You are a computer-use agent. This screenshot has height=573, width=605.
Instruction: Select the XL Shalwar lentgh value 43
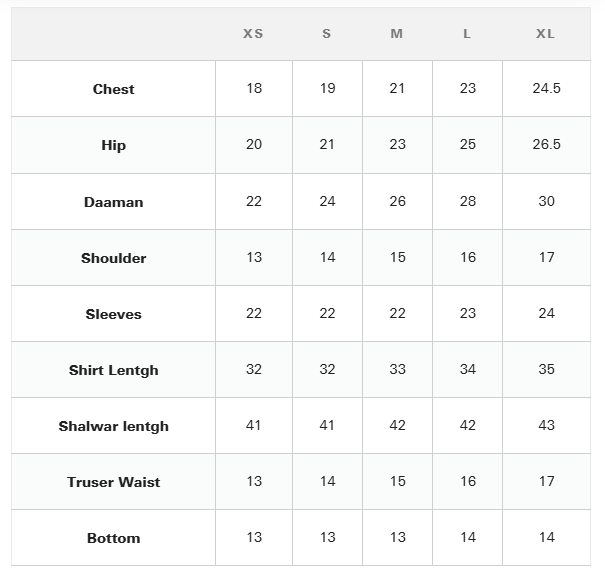[546, 425]
